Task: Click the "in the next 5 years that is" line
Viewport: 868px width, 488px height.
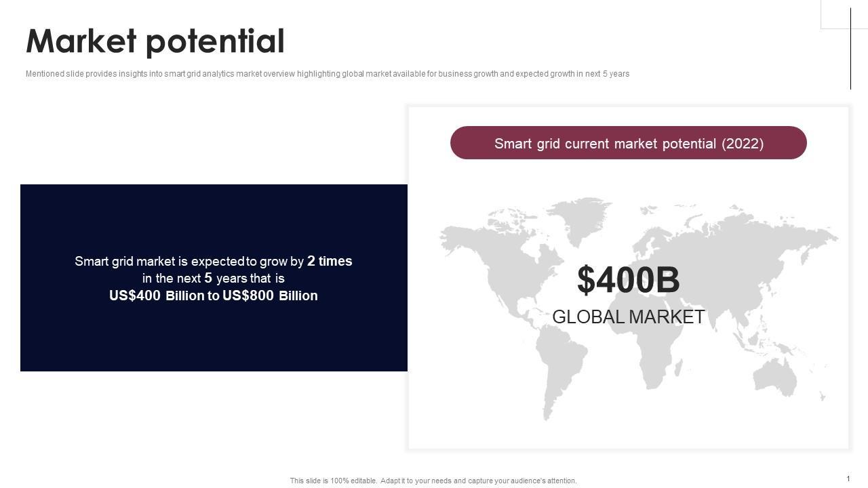Action: click(213, 278)
